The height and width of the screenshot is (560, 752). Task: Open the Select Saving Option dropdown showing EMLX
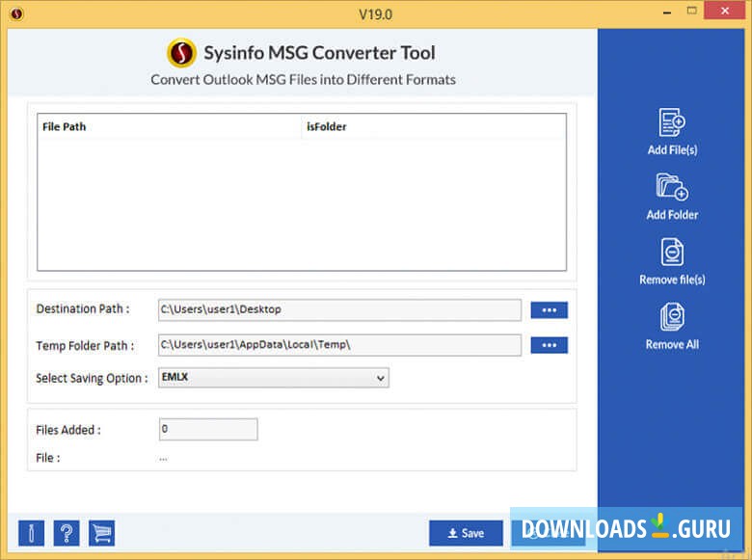tap(274, 378)
